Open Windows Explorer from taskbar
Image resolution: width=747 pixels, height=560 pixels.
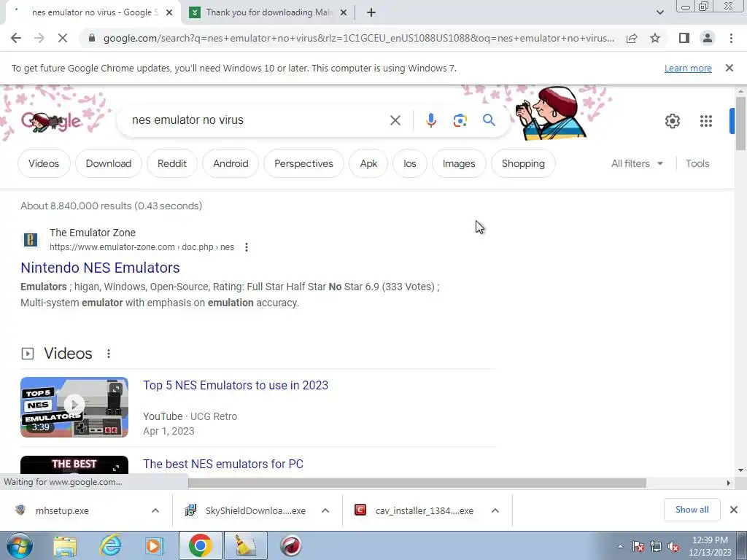65,545
